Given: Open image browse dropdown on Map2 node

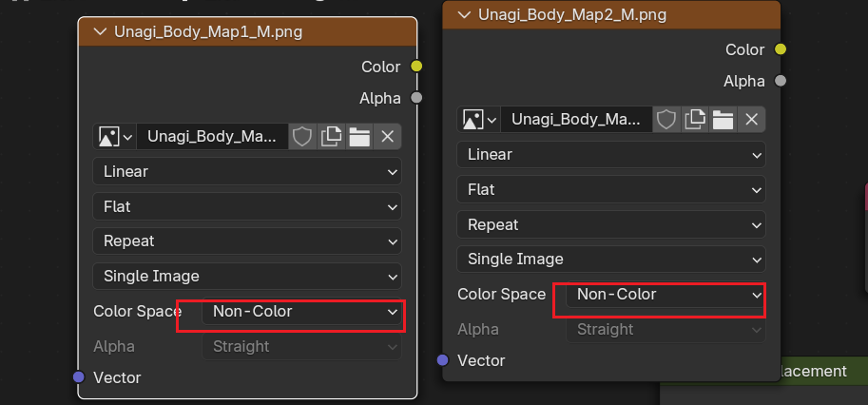Looking at the screenshot, I should pyautogui.click(x=479, y=119).
